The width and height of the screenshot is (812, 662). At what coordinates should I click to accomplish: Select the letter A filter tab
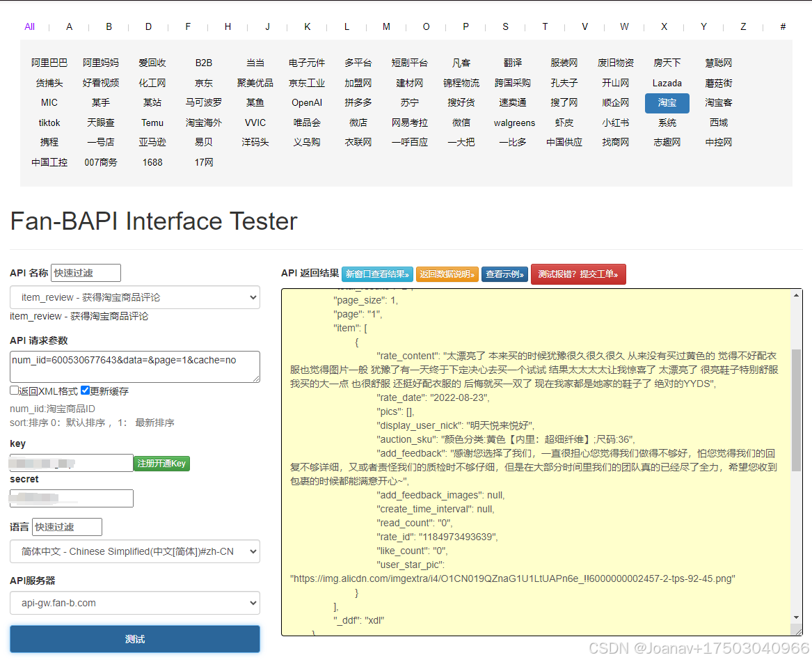pyautogui.click(x=69, y=26)
